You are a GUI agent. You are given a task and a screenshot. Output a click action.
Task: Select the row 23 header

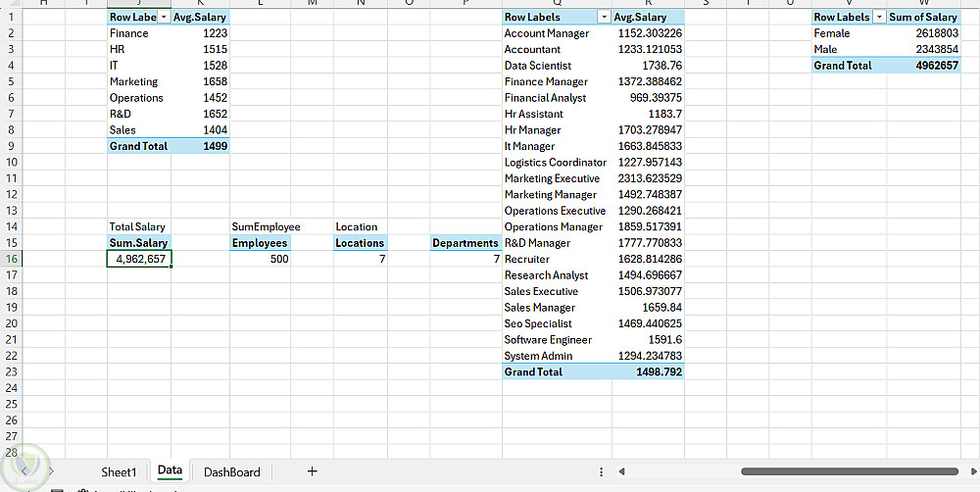click(11, 372)
